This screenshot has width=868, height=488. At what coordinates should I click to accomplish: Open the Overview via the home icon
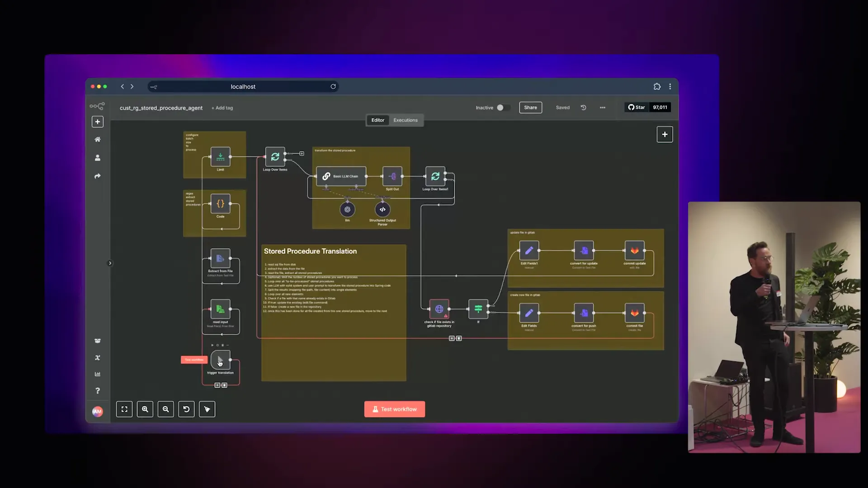[x=97, y=139]
